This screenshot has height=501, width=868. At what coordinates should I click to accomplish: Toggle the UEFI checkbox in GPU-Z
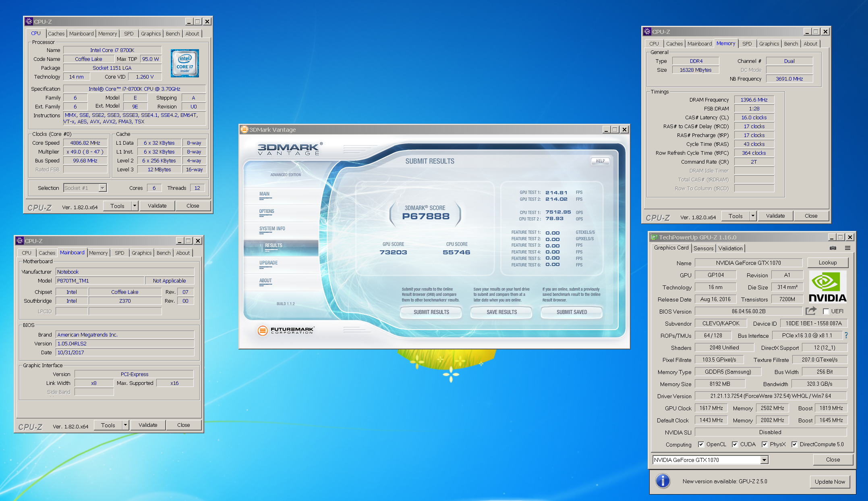tap(826, 312)
